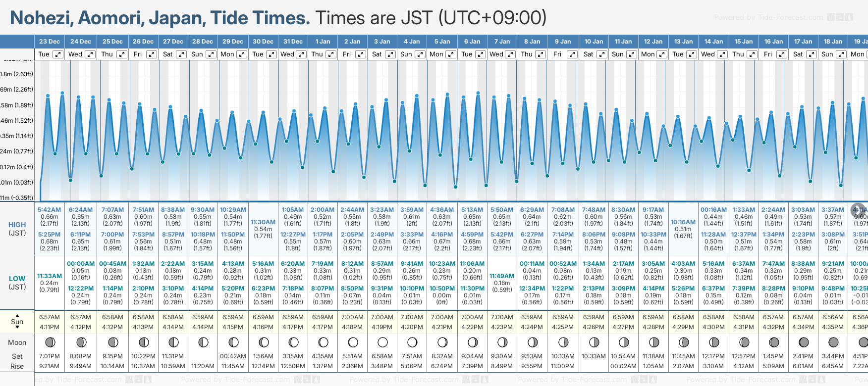Image resolution: width=868 pixels, height=386 pixels.
Task: Expand the Wed 31 Dec day view
Action: click(301, 54)
